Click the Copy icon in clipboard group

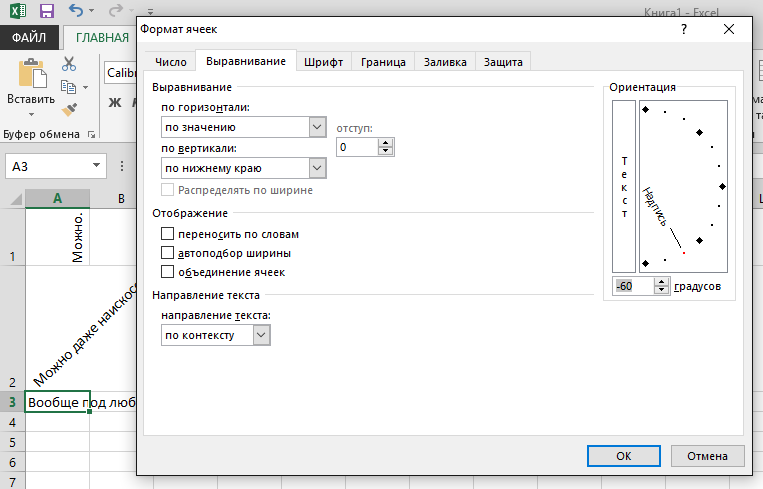69,87
